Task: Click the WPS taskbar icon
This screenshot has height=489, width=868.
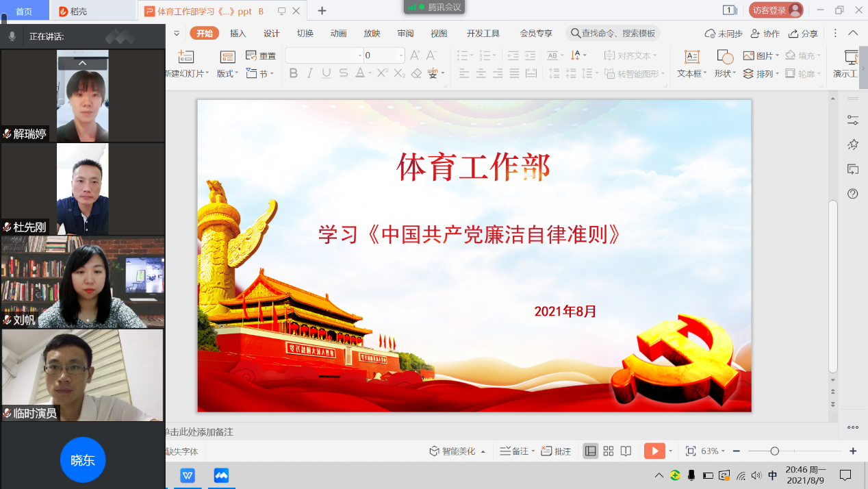Action: click(x=187, y=475)
